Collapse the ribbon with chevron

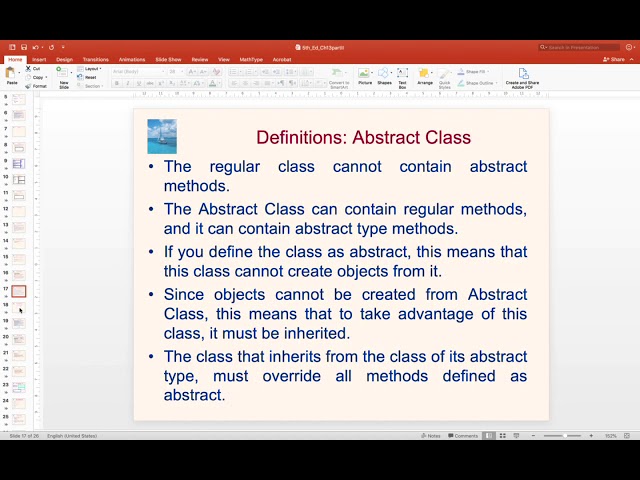pyautogui.click(x=632, y=60)
